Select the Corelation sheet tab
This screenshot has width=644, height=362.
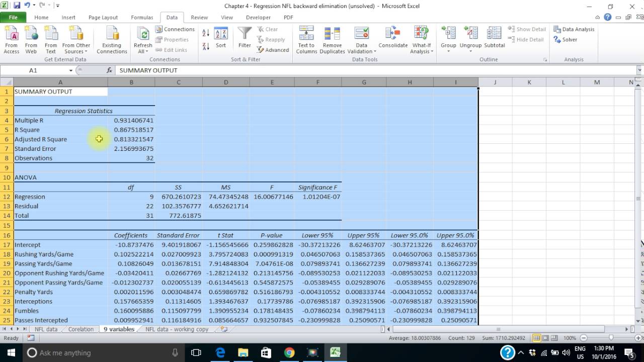(81, 329)
